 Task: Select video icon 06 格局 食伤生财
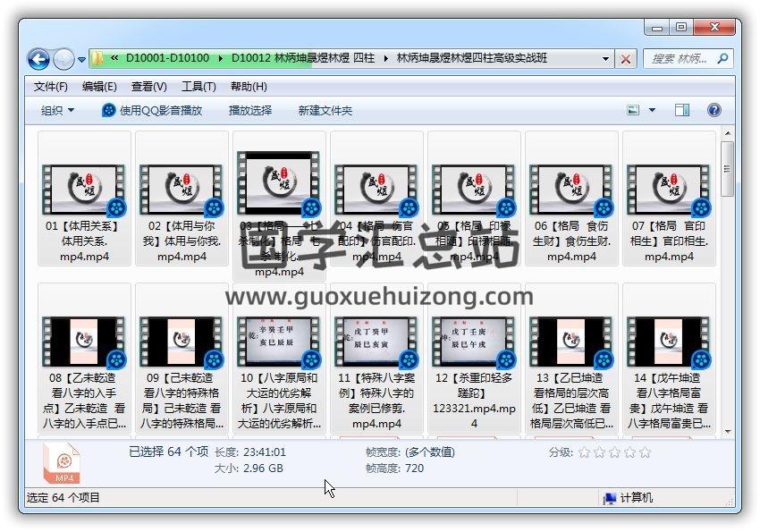click(x=570, y=190)
